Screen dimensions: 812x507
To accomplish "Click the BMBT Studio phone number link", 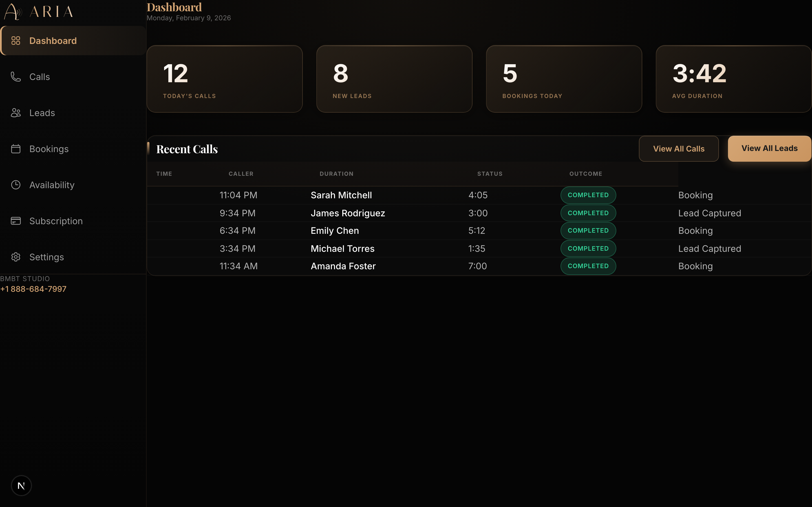I will [34, 289].
